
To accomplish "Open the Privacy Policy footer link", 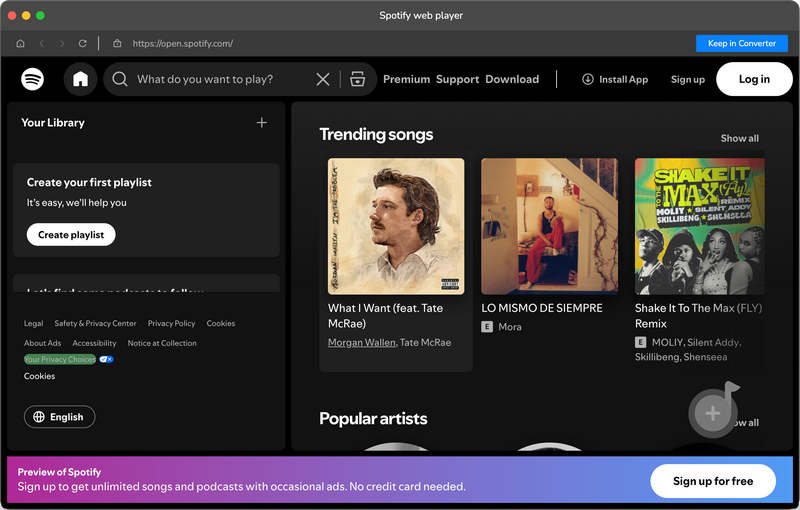I will (171, 323).
